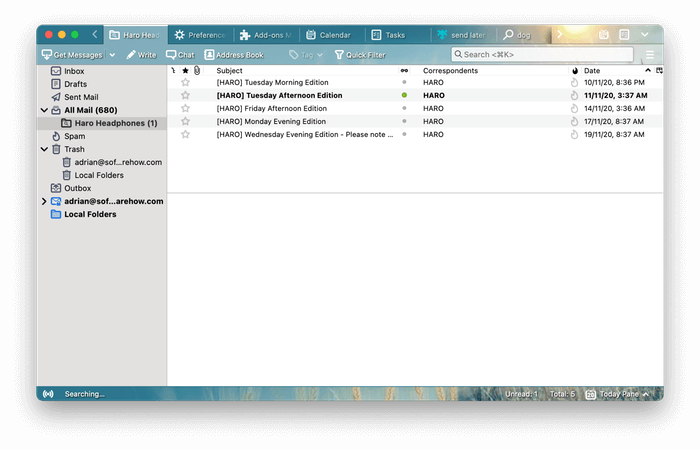Open the Thunderbird hamburger menu
The width and height of the screenshot is (700, 449).
pos(650,55)
